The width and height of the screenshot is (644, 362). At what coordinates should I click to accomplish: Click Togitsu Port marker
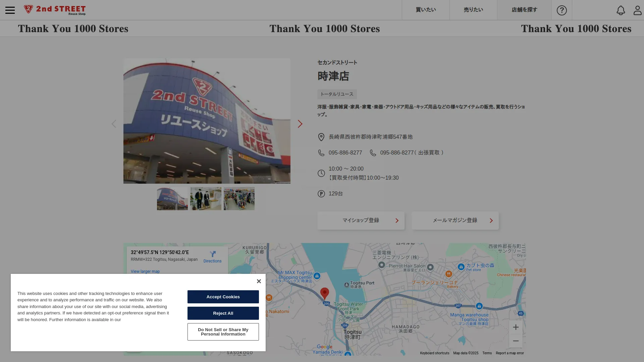(x=346, y=285)
